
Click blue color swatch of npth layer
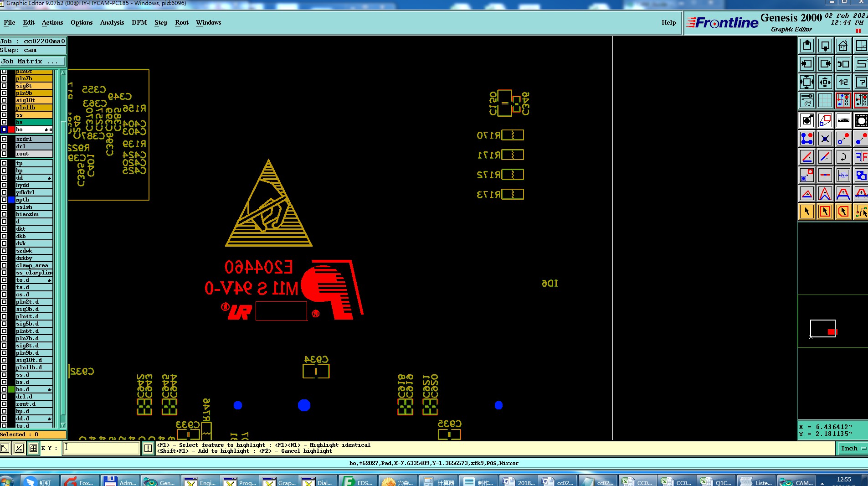(x=11, y=200)
